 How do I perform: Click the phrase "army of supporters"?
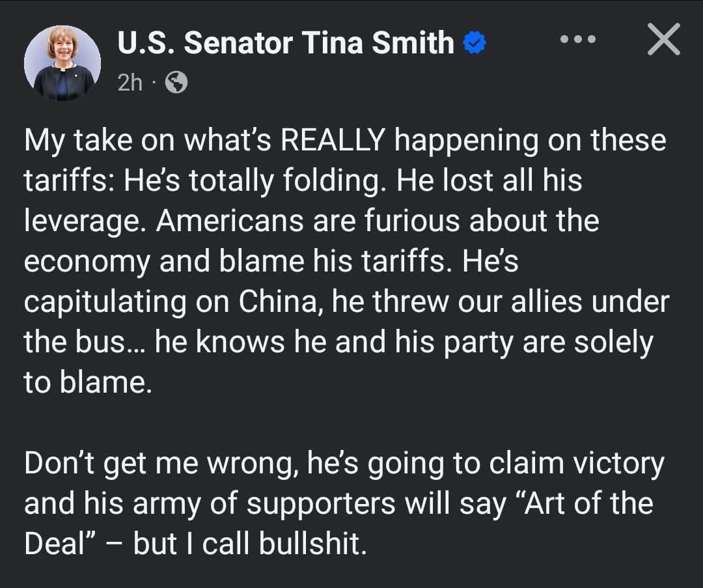[x=264, y=504]
